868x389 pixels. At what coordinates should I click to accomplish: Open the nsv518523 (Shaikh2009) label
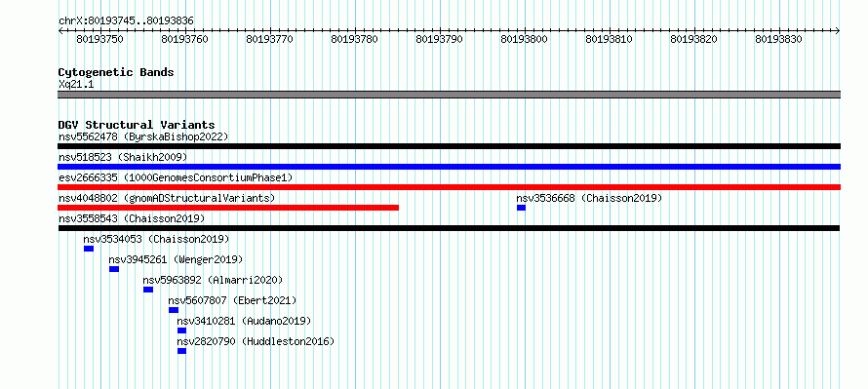point(123,157)
